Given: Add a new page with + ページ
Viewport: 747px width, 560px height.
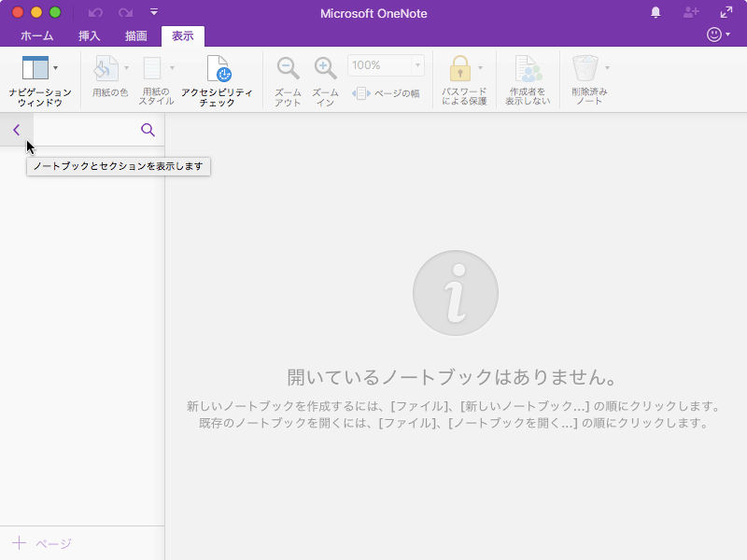Looking at the screenshot, I should [42, 543].
